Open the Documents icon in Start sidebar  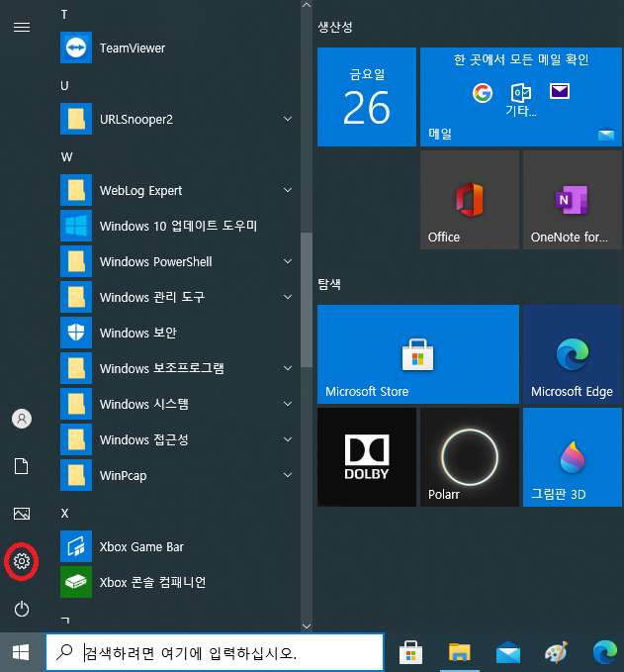22,466
